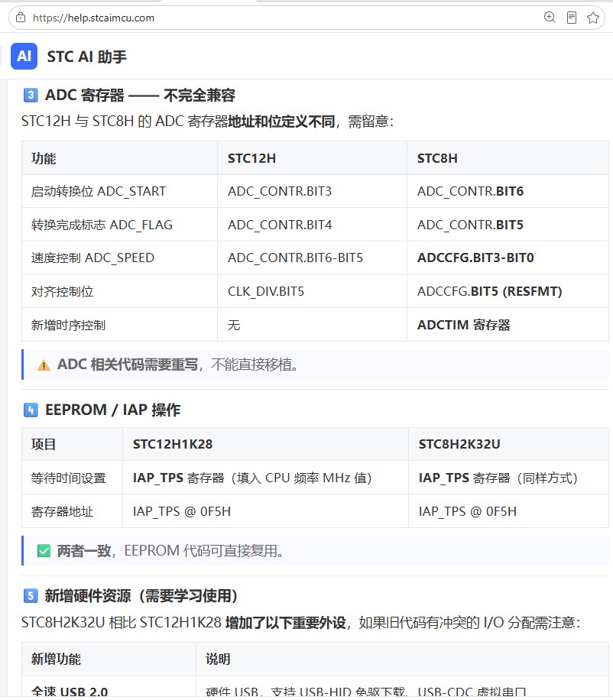Open reader view icon in address bar
Screen dimensions: 613x700
[572, 18]
